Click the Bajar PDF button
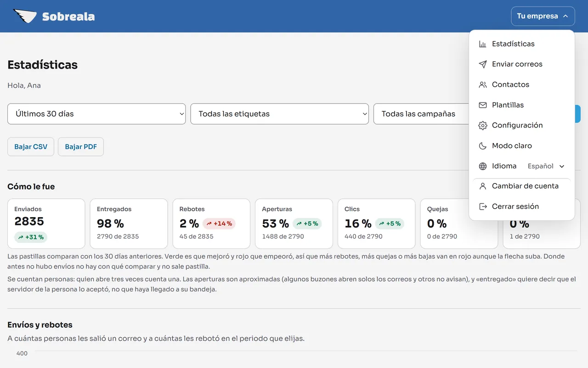The image size is (588, 368). (81, 147)
